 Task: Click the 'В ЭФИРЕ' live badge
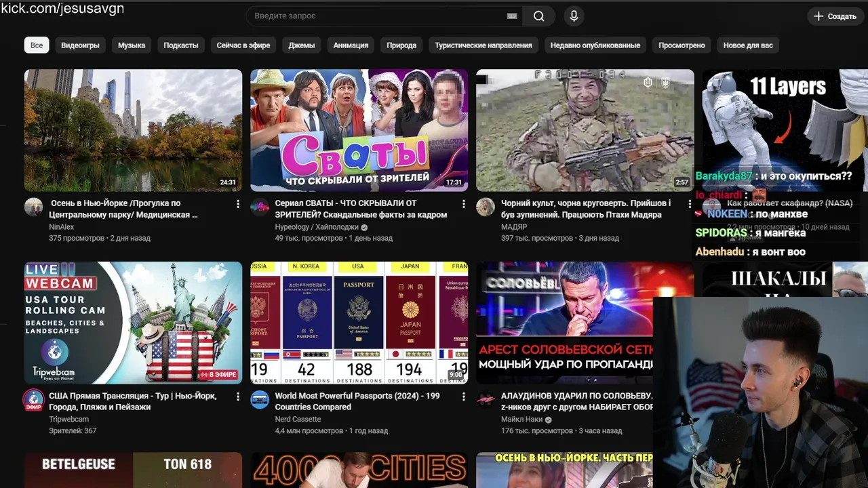coord(218,375)
